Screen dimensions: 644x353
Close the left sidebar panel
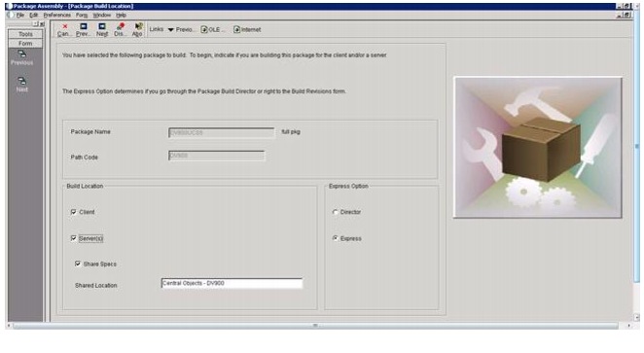42,23
